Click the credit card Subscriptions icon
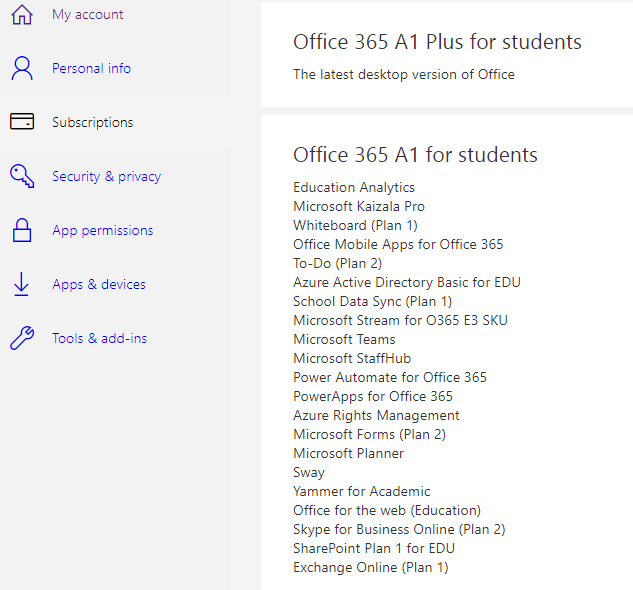 coord(22,122)
